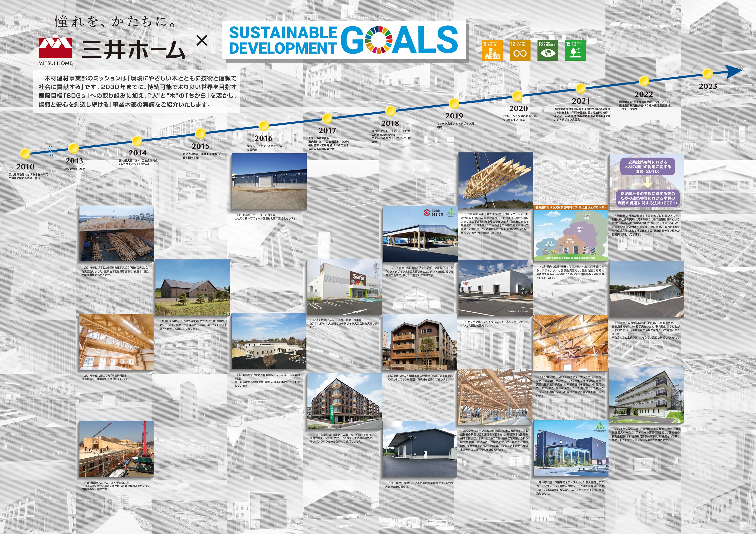Click the SDG 12 infinity loop icon

pos(520,51)
